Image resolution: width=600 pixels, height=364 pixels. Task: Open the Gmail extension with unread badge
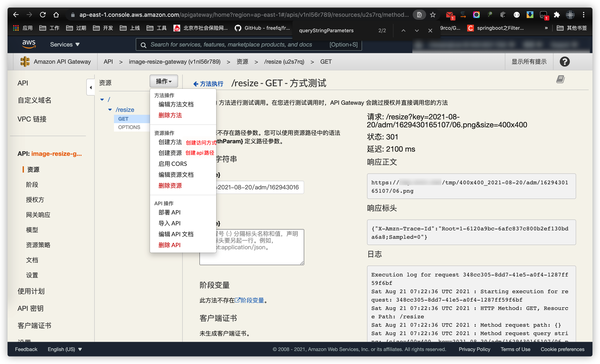(450, 15)
